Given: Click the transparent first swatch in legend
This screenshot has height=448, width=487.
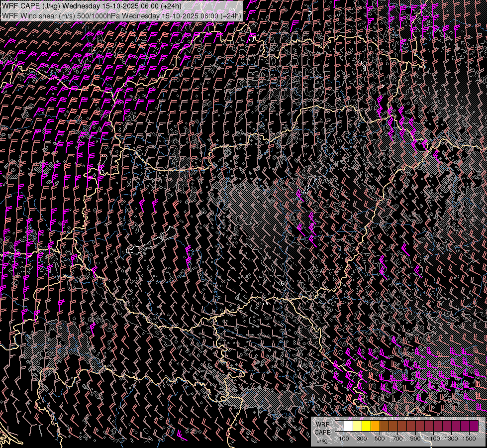Looking at the screenshot, I should point(339,426).
